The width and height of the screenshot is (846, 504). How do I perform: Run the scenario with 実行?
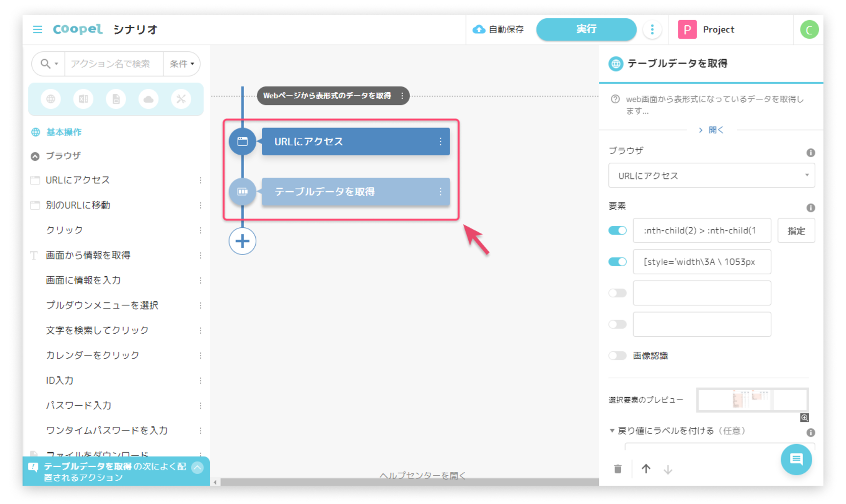pos(586,29)
